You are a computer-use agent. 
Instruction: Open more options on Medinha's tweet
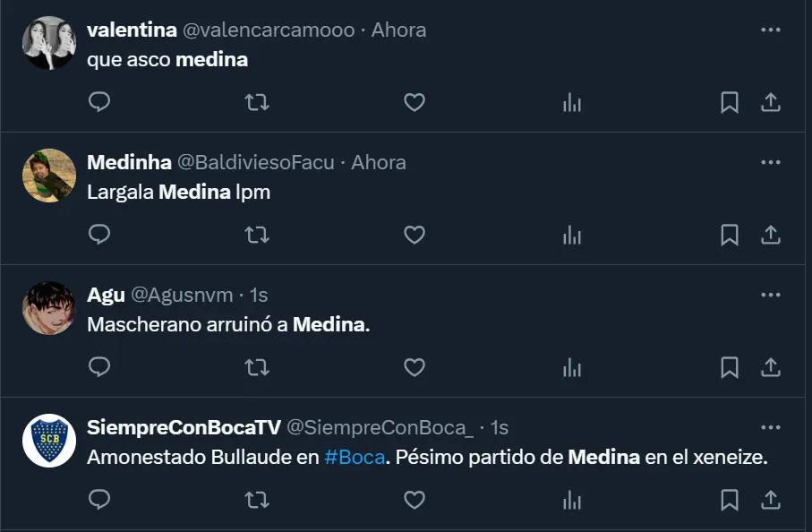[x=770, y=162]
